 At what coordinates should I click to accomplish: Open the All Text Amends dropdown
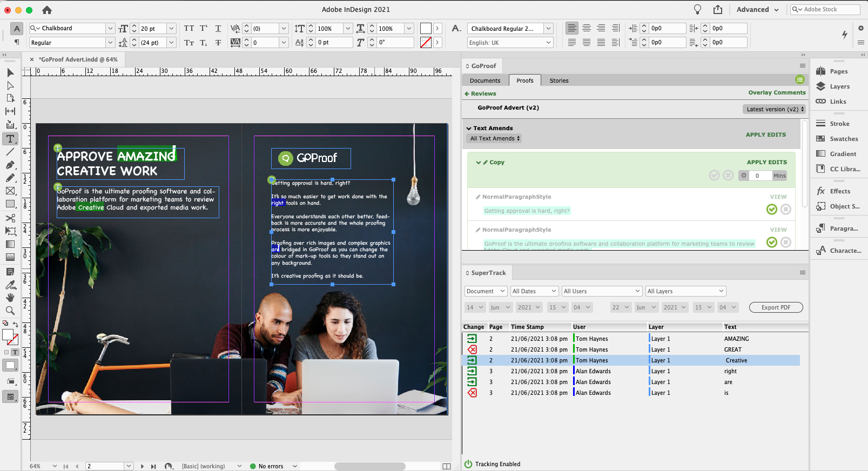coord(494,139)
